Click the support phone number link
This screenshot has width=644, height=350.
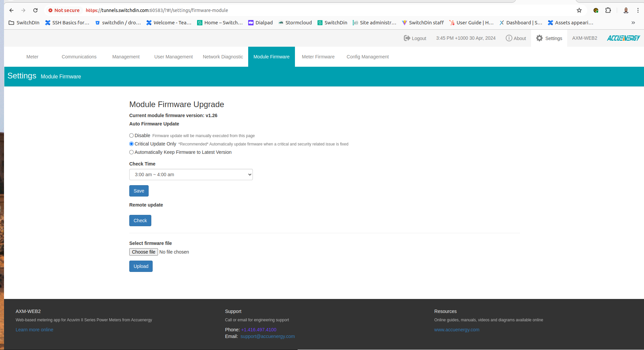click(x=259, y=330)
